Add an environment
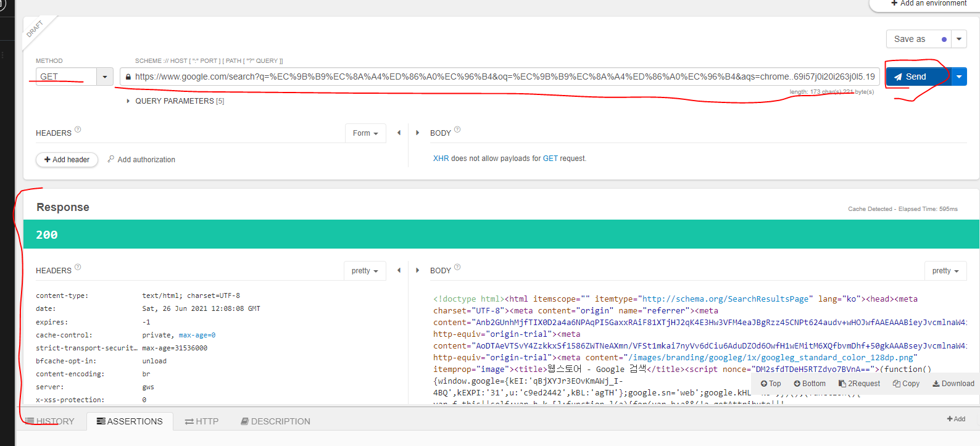The width and height of the screenshot is (980, 446). [x=929, y=3]
